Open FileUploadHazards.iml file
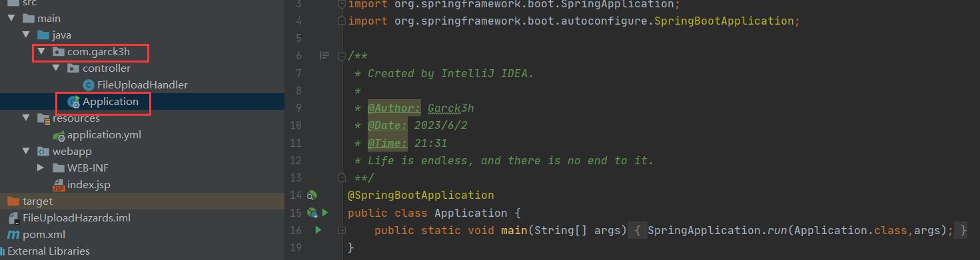 tap(77, 218)
